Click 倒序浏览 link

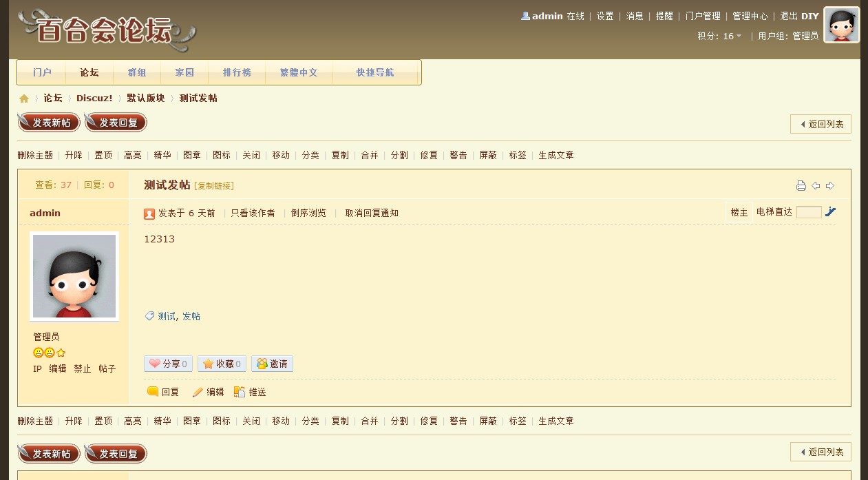pos(308,213)
